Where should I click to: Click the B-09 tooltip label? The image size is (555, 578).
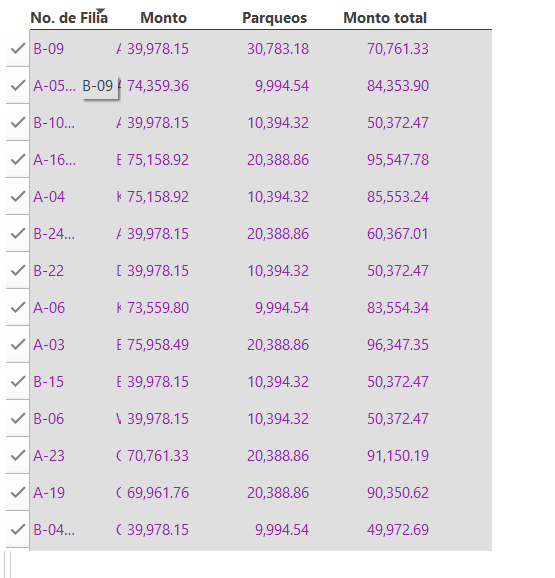[x=98, y=86]
